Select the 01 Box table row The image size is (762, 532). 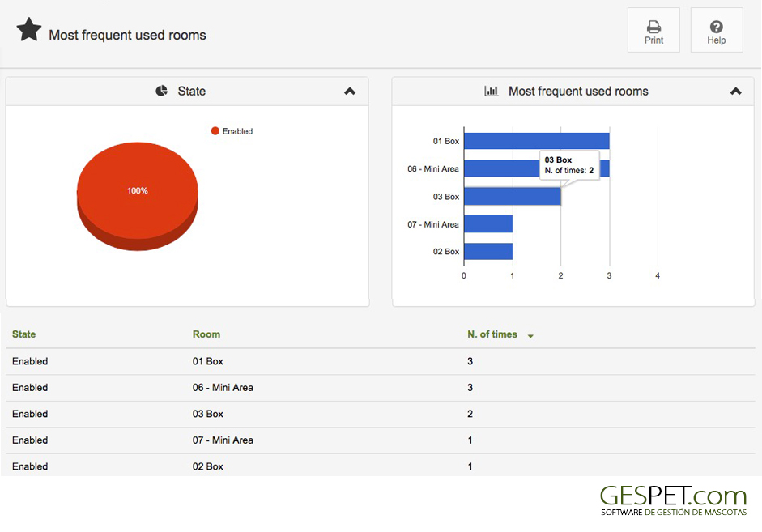(381, 361)
